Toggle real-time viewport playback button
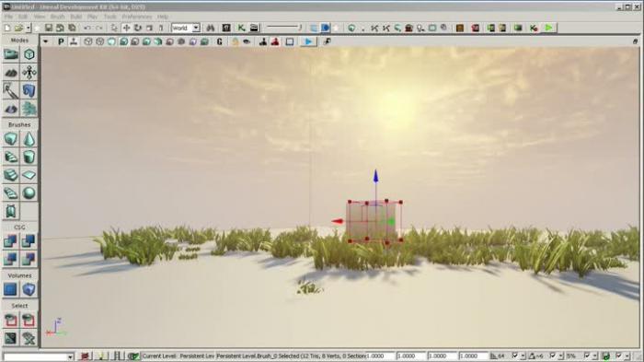Viewport: 644px width, 362px height. coord(308,41)
